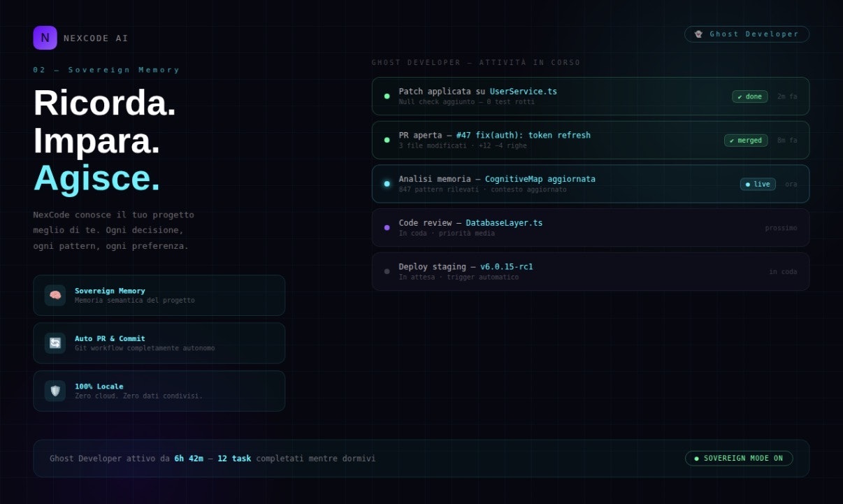Click the shield icon on the 100% Locale card

55,391
